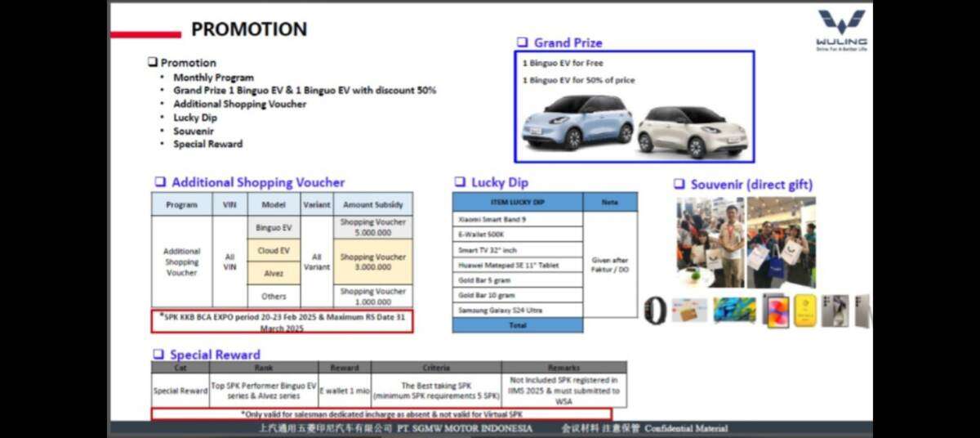Click the Confidential Material footer text

tap(686, 428)
